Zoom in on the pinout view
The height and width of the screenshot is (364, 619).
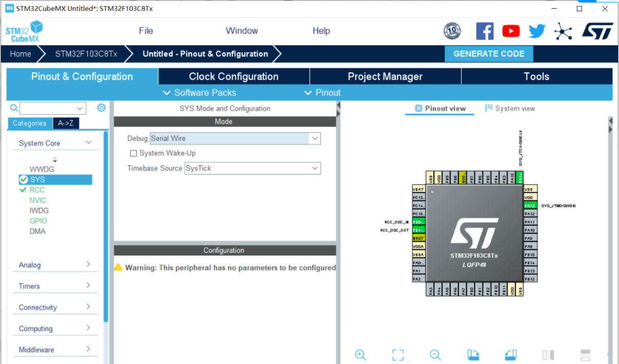click(x=360, y=355)
